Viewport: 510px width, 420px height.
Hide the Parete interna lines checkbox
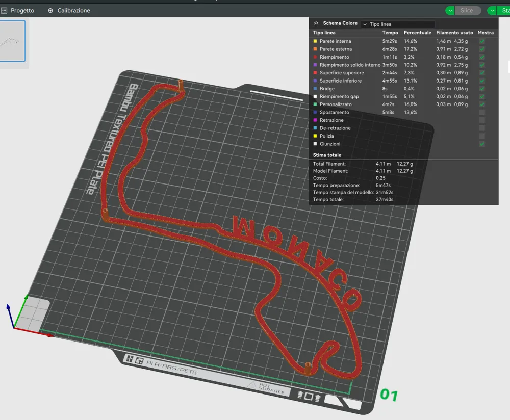click(482, 41)
